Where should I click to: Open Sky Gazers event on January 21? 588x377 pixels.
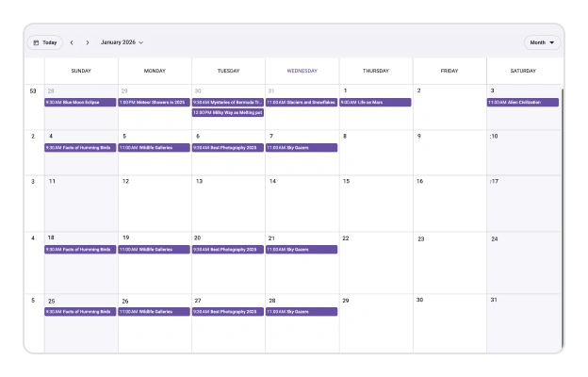click(302, 250)
